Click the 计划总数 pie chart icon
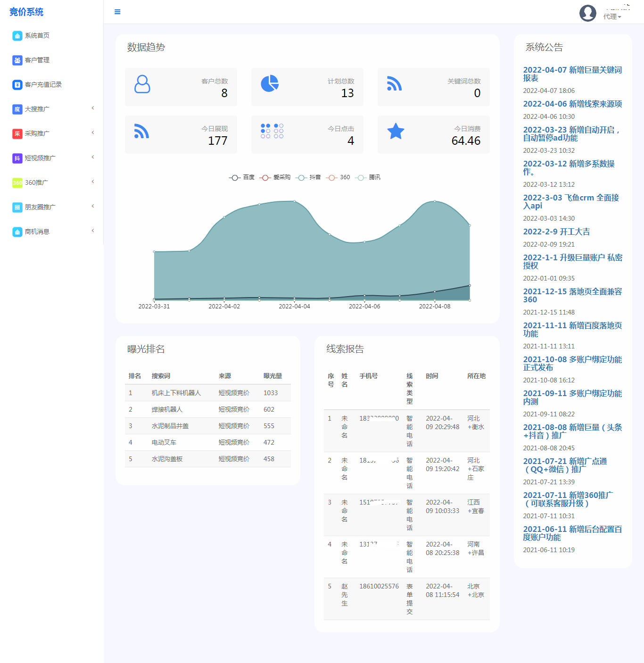The height and width of the screenshot is (663, 644). [x=270, y=83]
